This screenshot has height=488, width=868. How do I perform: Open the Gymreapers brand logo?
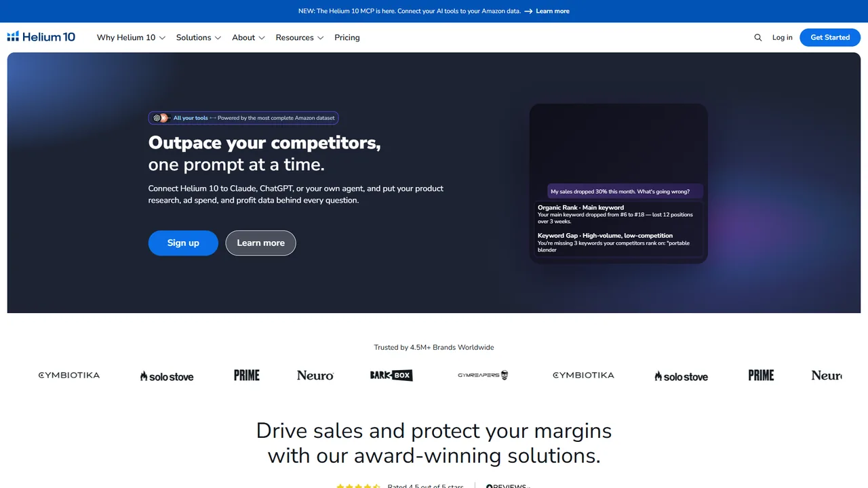[483, 375]
